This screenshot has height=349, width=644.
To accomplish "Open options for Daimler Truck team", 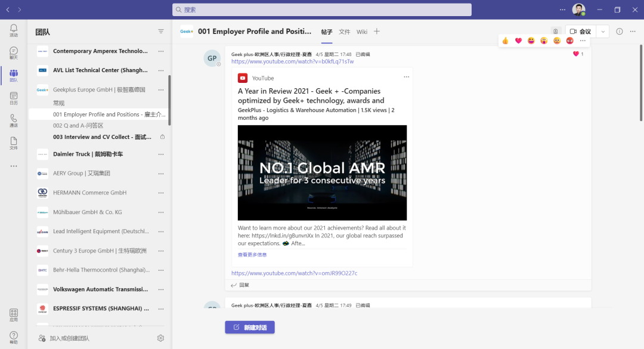I will [x=161, y=154].
